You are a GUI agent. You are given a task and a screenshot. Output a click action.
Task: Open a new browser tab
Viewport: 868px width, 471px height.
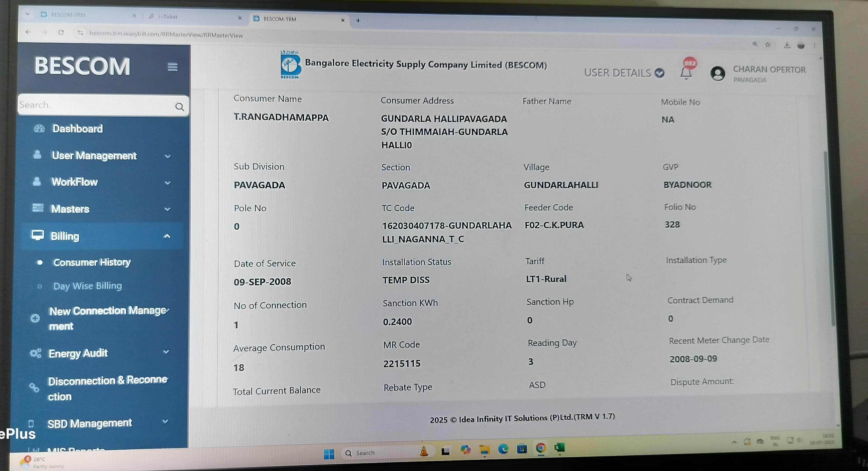[358, 21]
